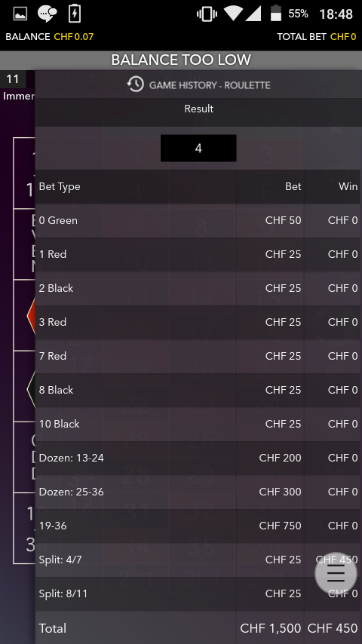The image size is (362, 644).
Task: Click the red diamond on roulette table
Action: click(31, 316)
